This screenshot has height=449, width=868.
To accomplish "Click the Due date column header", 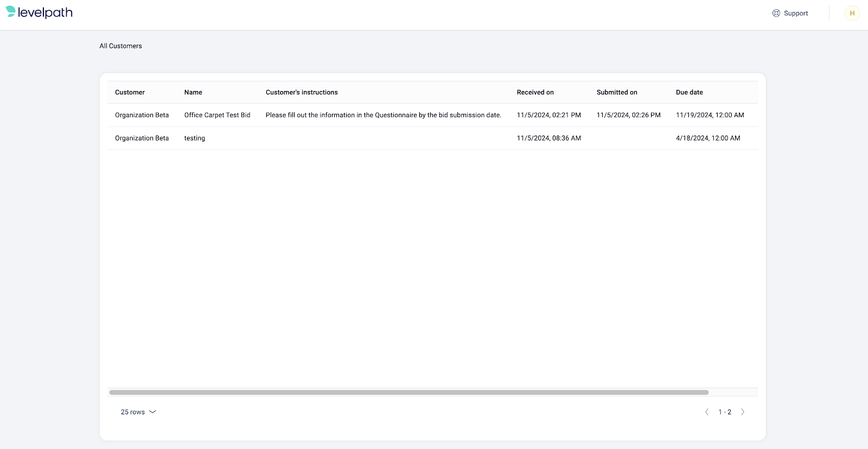I will point(689,92).
